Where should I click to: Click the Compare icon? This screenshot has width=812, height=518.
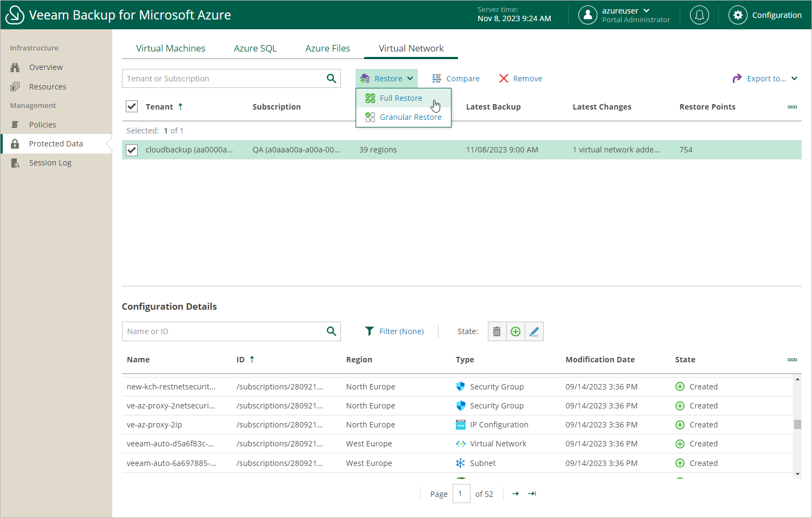[436, 79]
